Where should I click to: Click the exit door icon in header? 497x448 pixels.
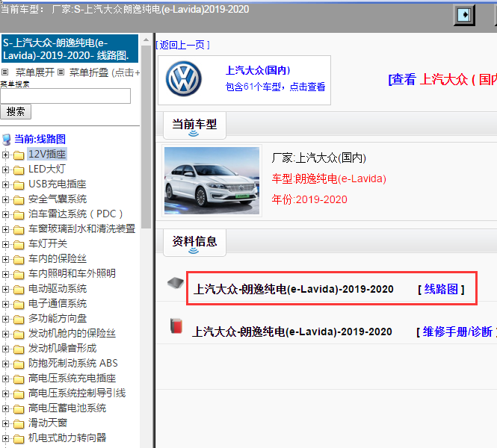(x=464, y=15)
